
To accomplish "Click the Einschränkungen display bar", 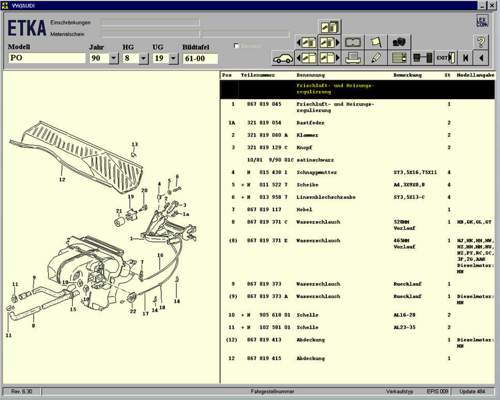I will pos(150,23).
